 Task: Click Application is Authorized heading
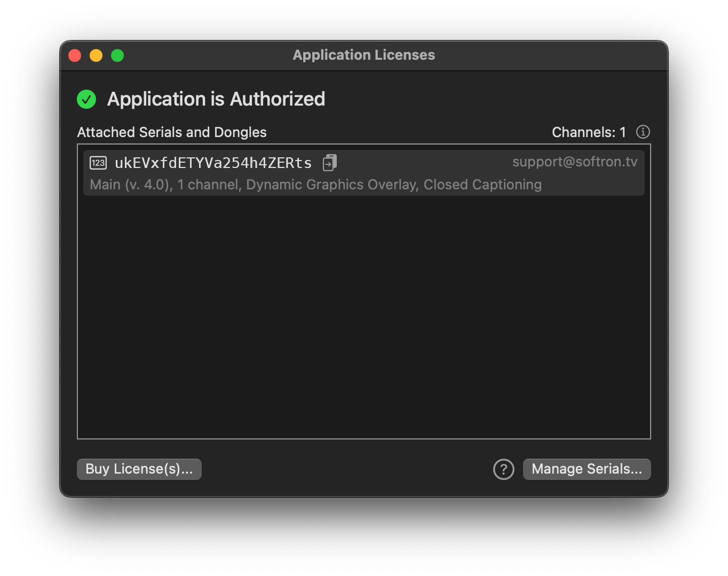coord(216,99)
